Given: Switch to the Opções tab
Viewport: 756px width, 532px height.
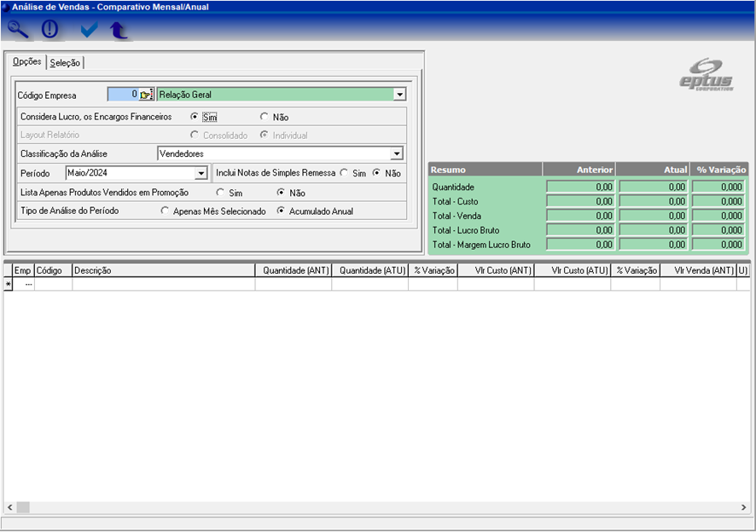Looking at the screenshot, I should [x=26, y=62].
